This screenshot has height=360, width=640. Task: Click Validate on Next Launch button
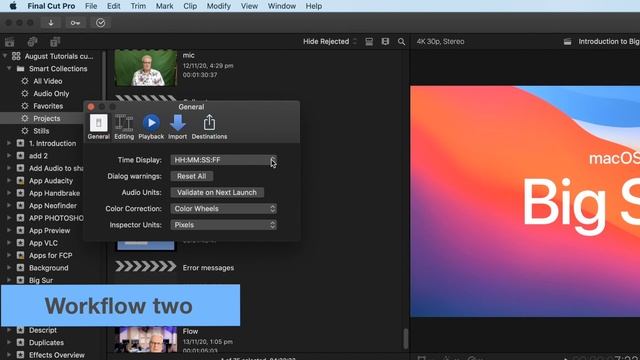[217, 193]
